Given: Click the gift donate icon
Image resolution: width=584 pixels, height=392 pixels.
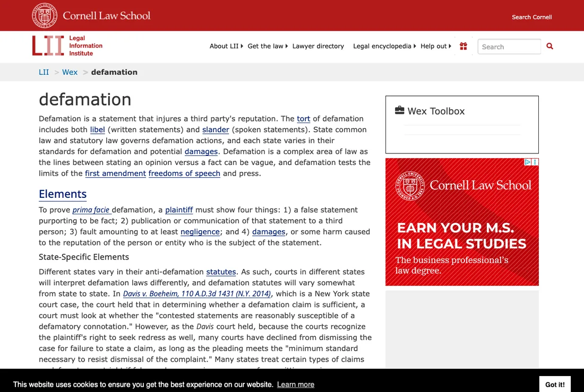Looking at the screenshot, I should tap(463, 46).
